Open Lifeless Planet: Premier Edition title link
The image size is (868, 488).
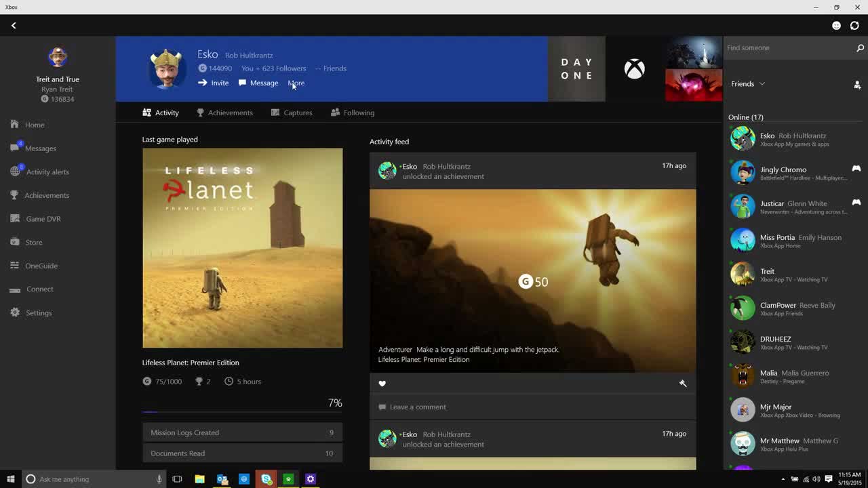pyautogui.click(x=191, y=363)
